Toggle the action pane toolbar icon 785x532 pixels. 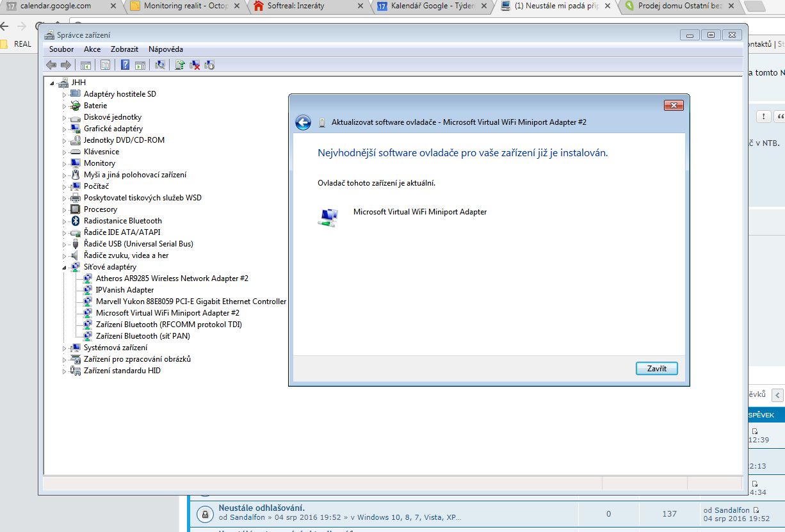pos(140,65)
